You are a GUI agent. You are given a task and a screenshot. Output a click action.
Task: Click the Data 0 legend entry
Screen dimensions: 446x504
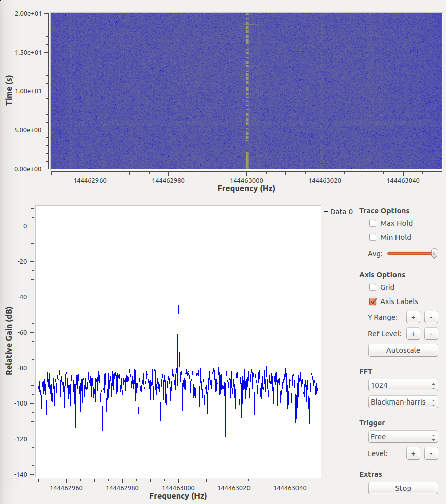click(x=338, y=212)
